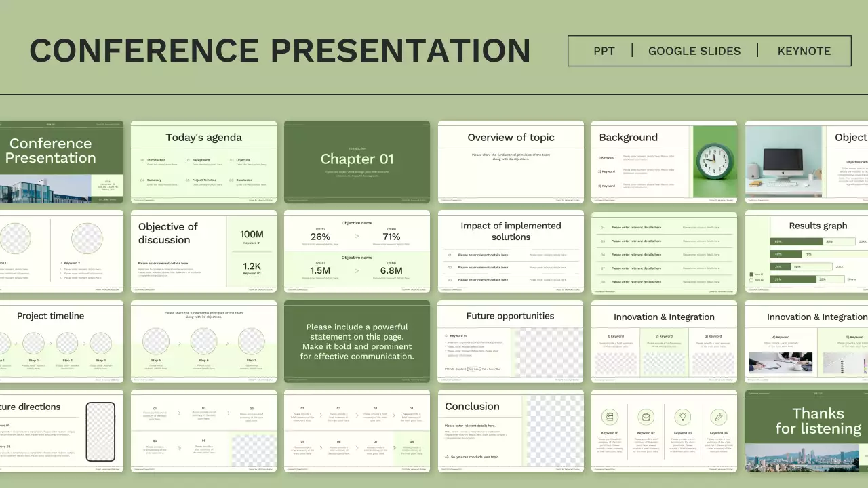Click the 85% dark green progress bar on Results graph
This screenshot has height=488, width=868.
[796, 241]
